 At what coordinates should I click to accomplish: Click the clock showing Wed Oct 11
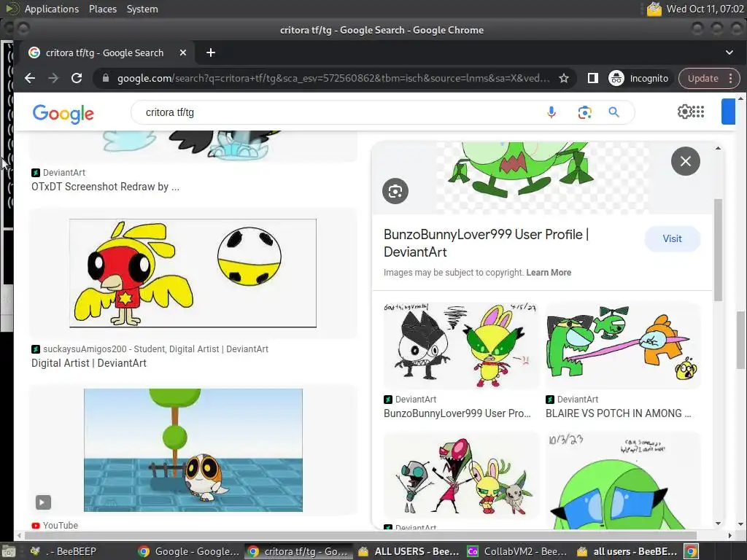(705, 9)
